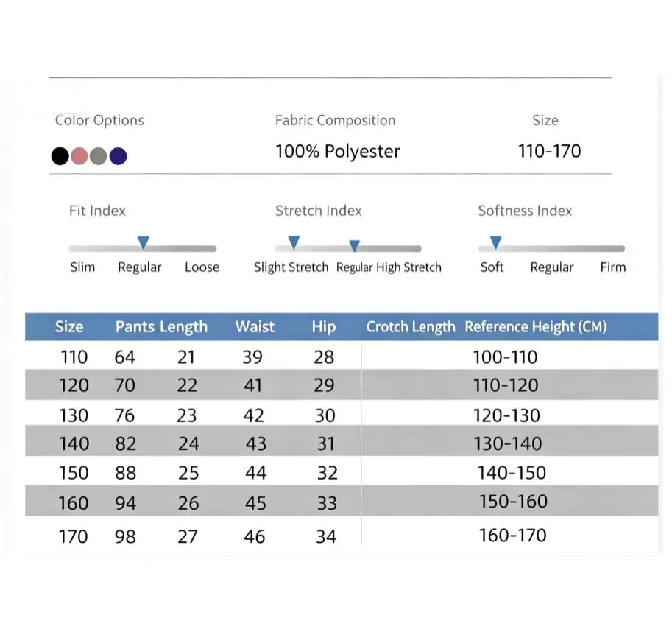Select the size 140 table row
Viewport: 672px width, 618px height.
[342, 441]
